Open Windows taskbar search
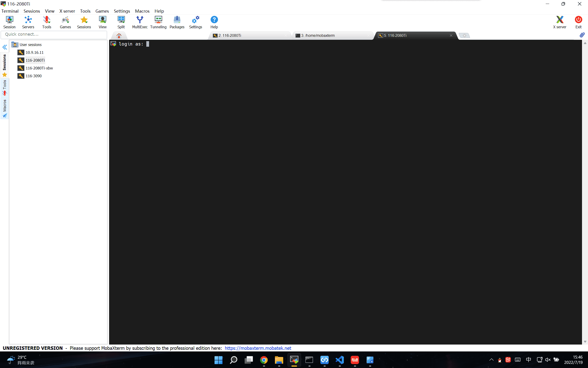588x368 pixels. [x=234, y=360]
